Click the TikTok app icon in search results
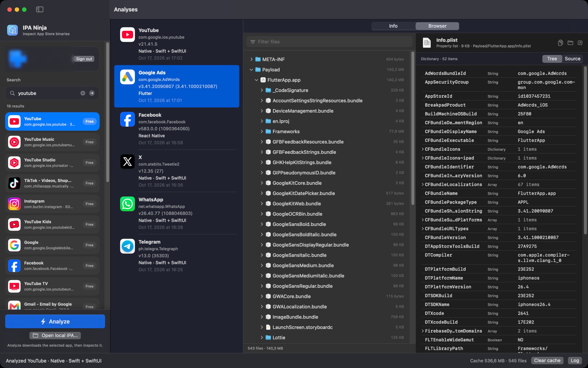Image resolution: width=588 pixels, height=368 pixels. tap(14, 183)
